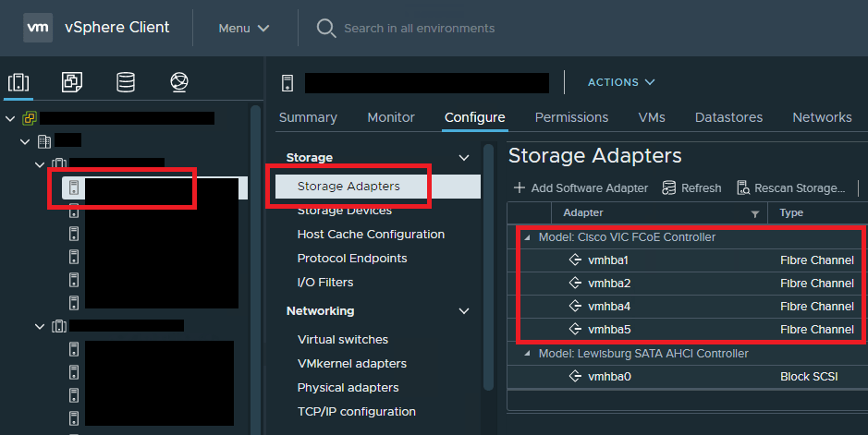Sort by the Type column header
868x435 pixels.
click(x=791, y=212)
